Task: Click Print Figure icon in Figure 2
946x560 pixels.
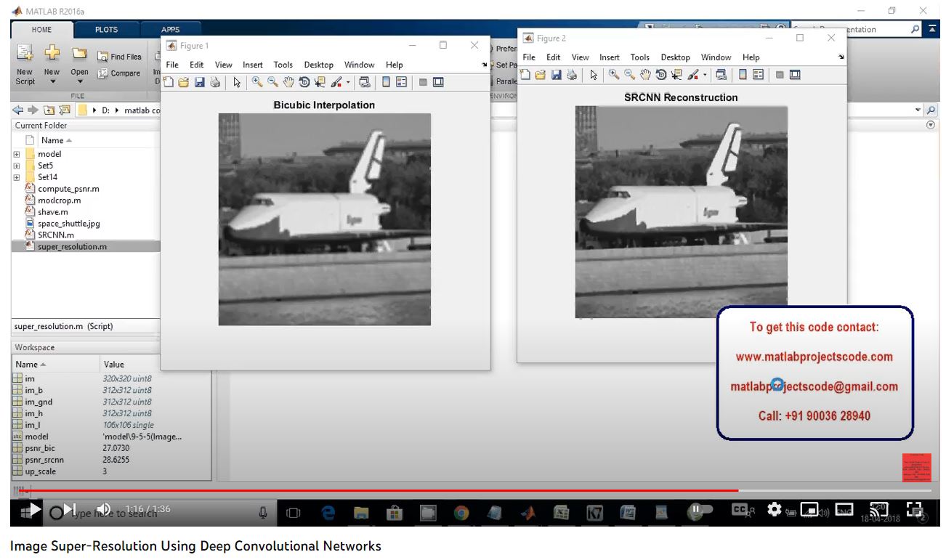Action: (572, 75)
